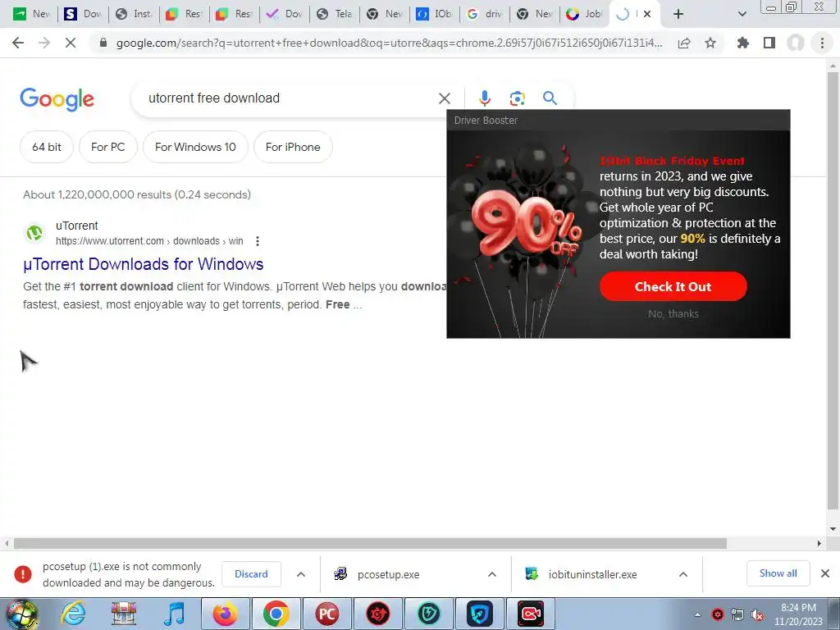Screen dimensions: 840x630
Task: Discard the pcosetup (1).exe download
Action: click(251, 573)
